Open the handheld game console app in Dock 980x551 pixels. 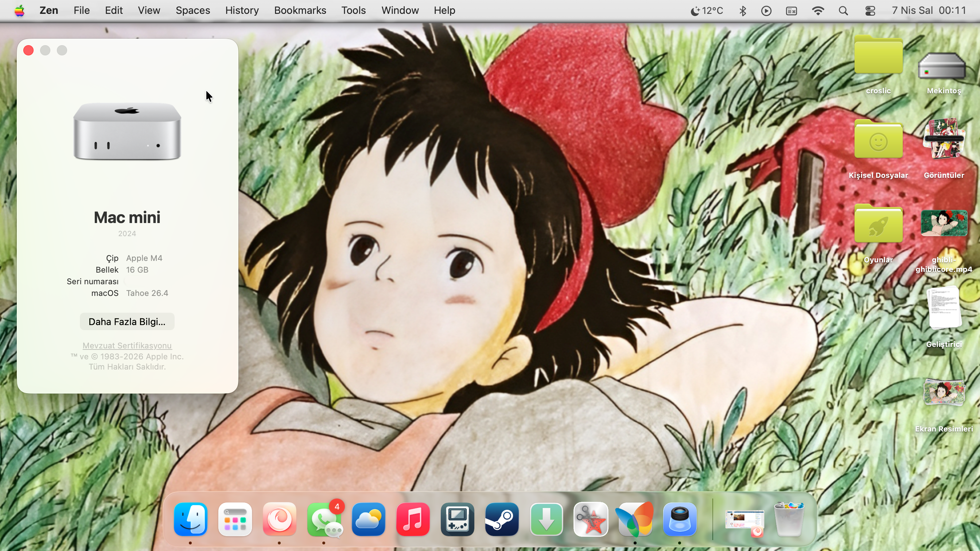click(x=458, y=519)
